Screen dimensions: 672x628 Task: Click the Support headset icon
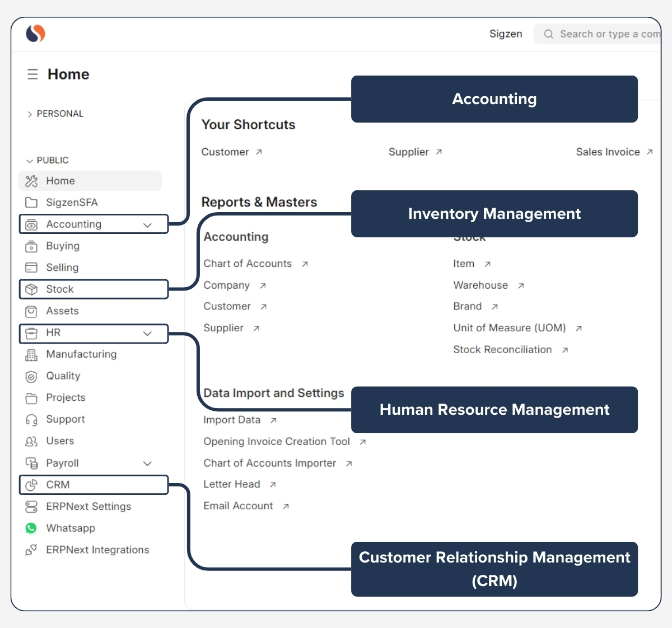click(31, 419)
